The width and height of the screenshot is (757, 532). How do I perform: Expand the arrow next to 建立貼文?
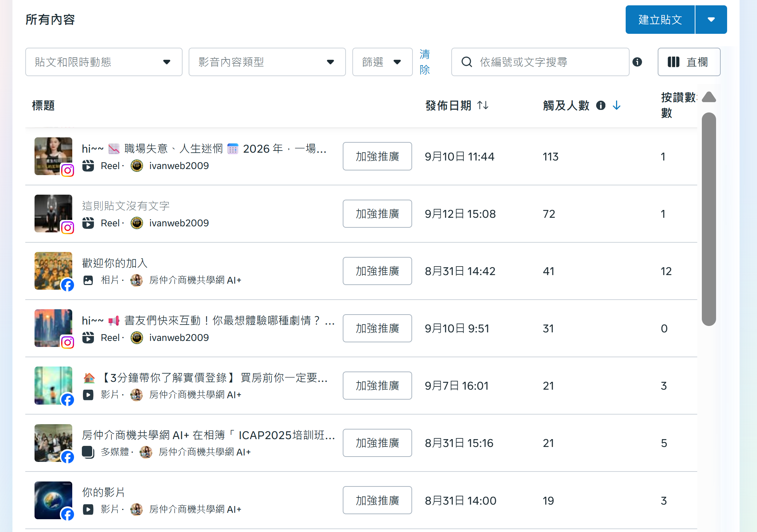click(x=711, y=20)
